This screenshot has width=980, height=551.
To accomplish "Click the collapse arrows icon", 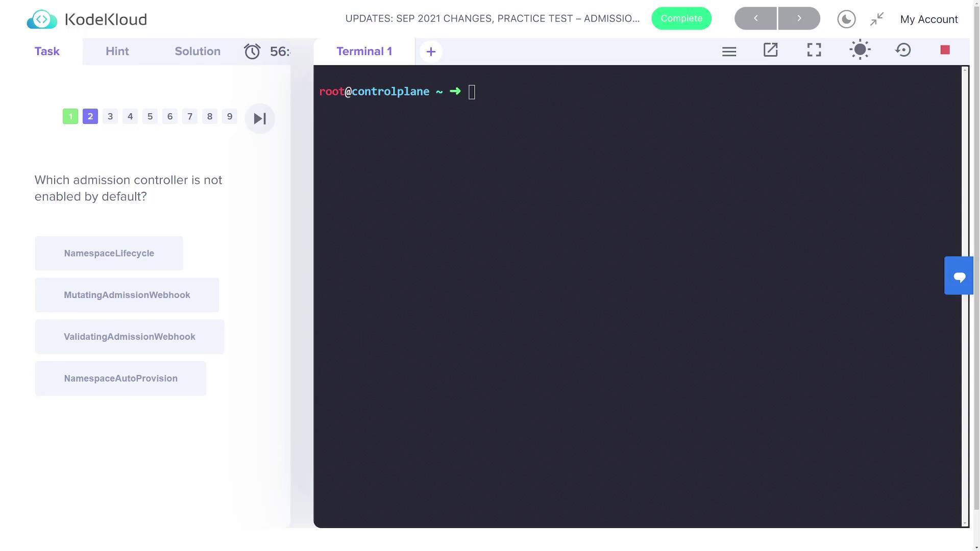I will click(x=877, y=19).
